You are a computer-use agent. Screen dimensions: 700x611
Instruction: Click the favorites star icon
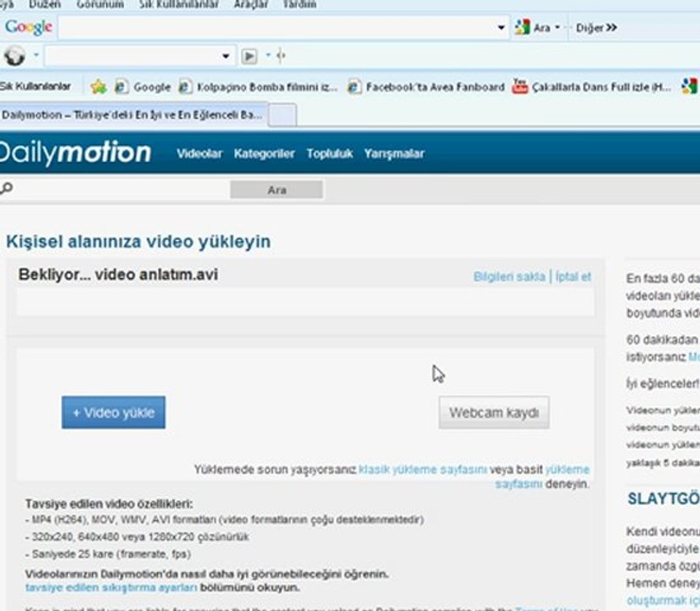[98, 87]
